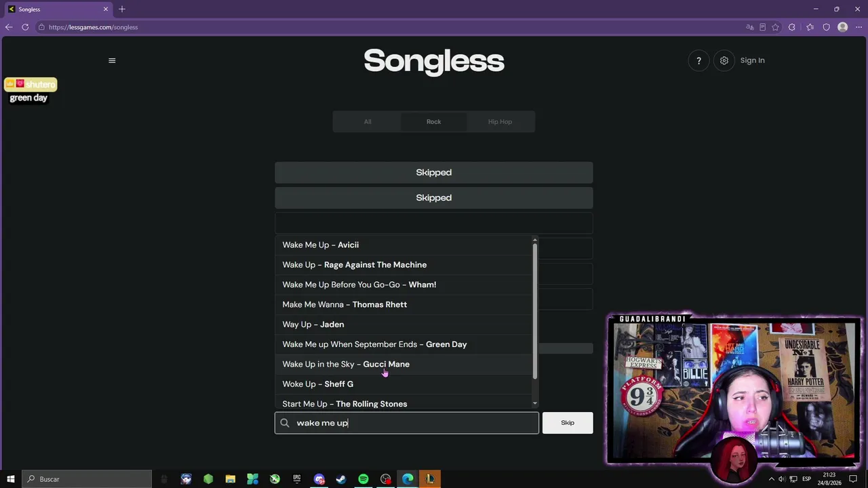The width and height of the screenshot is (868, 488).
Task: Click the ESP keyboard language indicator
Action: pos(806,479)
